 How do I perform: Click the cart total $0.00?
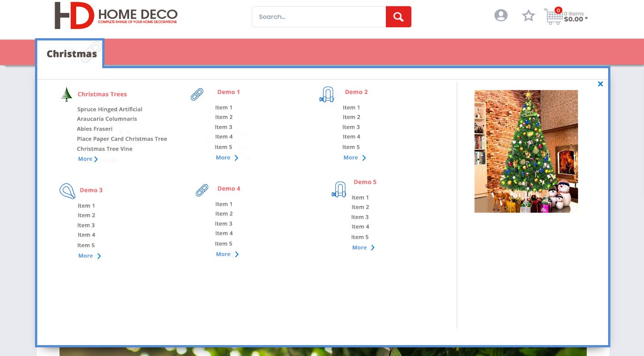pyautogui.click(x=574, y=20)
